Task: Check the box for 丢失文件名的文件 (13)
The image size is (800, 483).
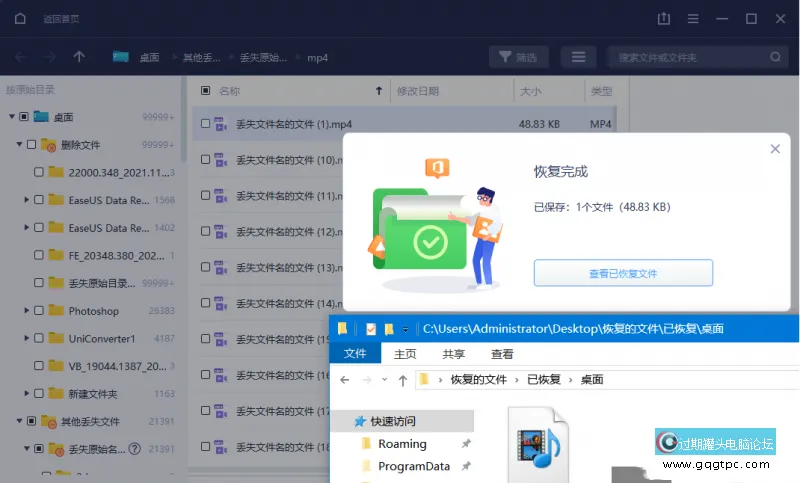Action: click(x=205, y=267)
